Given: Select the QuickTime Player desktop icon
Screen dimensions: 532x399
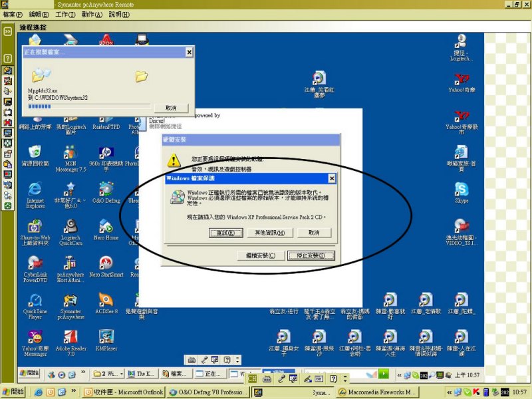Looking at the screenshot, I should (35, 306).
